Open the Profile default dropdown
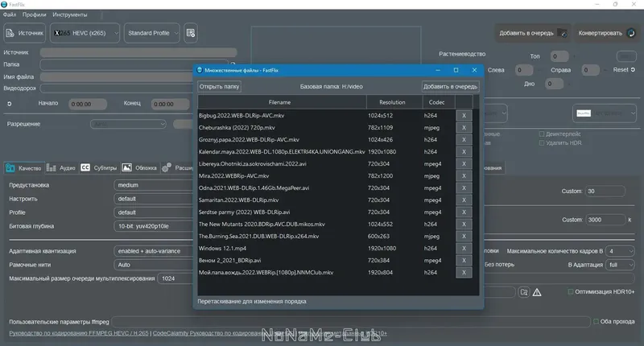Screen dimensions: 644x346 click(154, 212)
